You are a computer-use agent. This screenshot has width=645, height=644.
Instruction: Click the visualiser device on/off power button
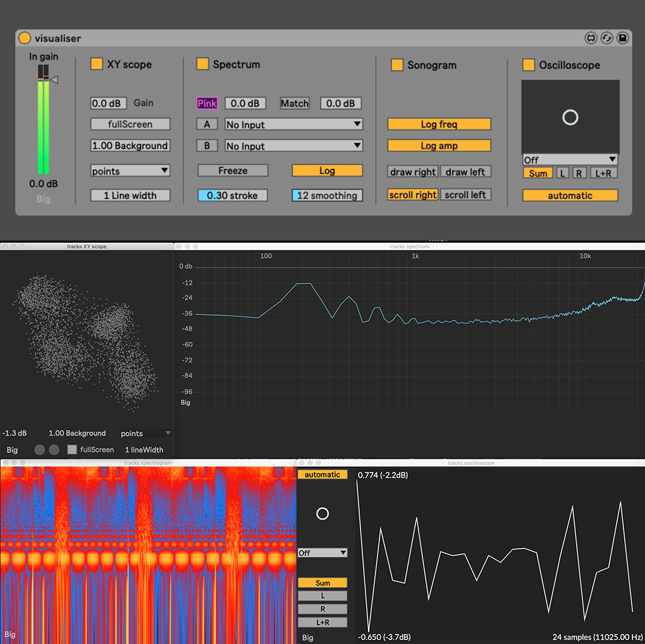pyautogui.click(x=25, y=39)
